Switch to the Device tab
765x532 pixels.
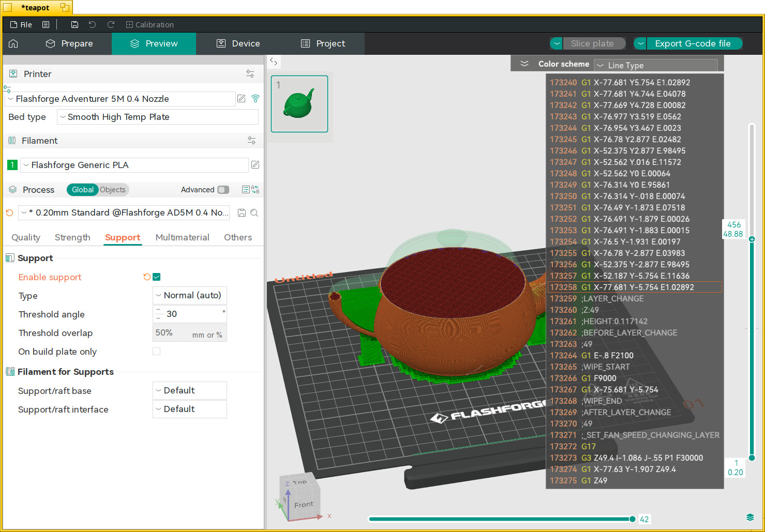click(x=238, y=43)
